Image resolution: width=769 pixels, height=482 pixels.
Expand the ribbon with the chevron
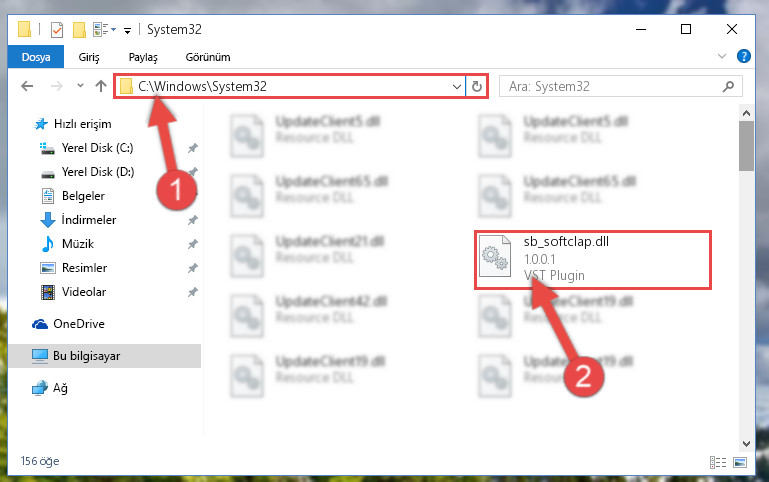pyautogui.click(x=721, y=56)
